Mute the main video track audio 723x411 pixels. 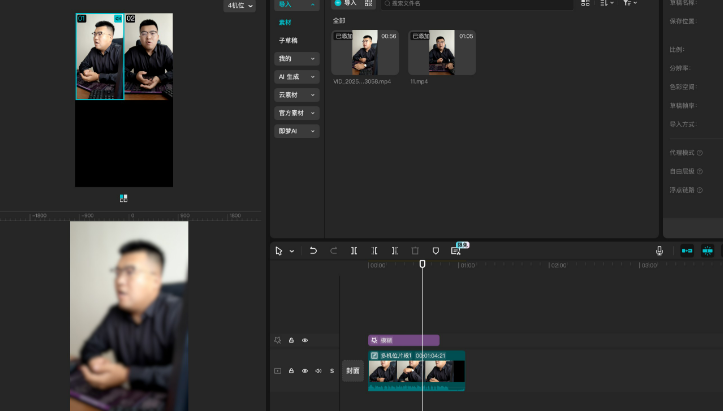pos(318,371)
